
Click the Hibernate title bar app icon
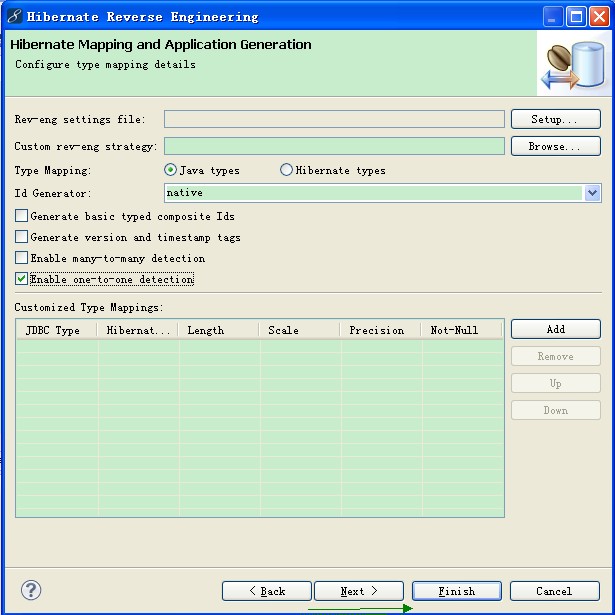[15, 16]
